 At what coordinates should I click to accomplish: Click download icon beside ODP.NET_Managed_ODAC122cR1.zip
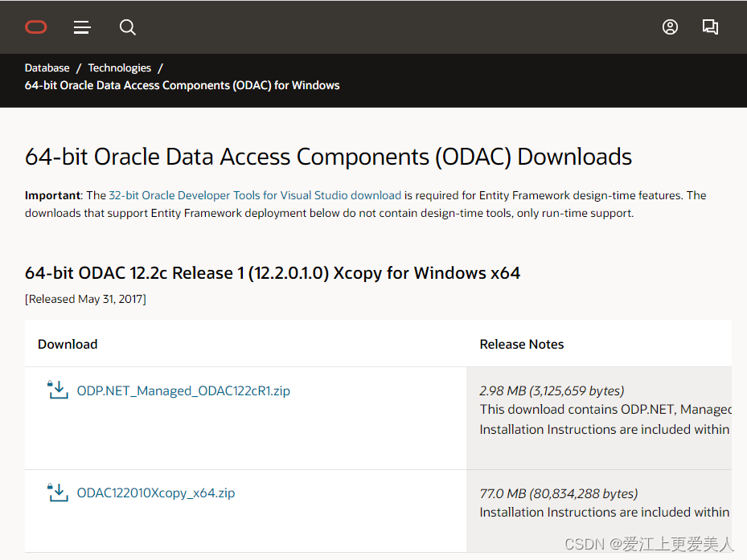point(57,390)
